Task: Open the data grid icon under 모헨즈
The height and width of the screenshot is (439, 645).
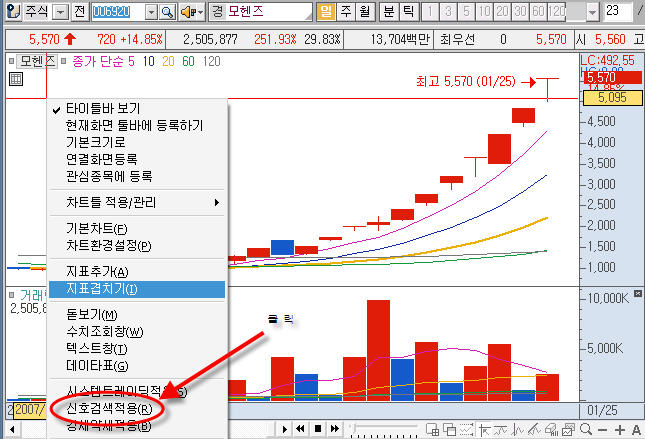Action: (x=16, y=79)
